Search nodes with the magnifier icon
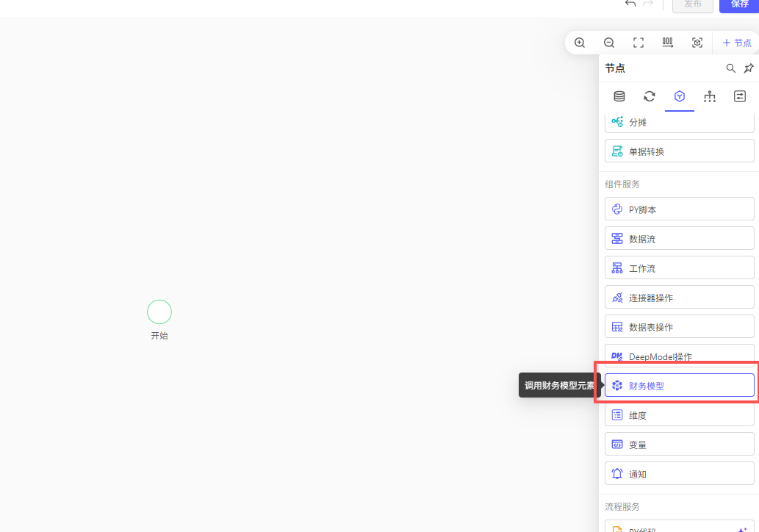 (x=731, y=68)
